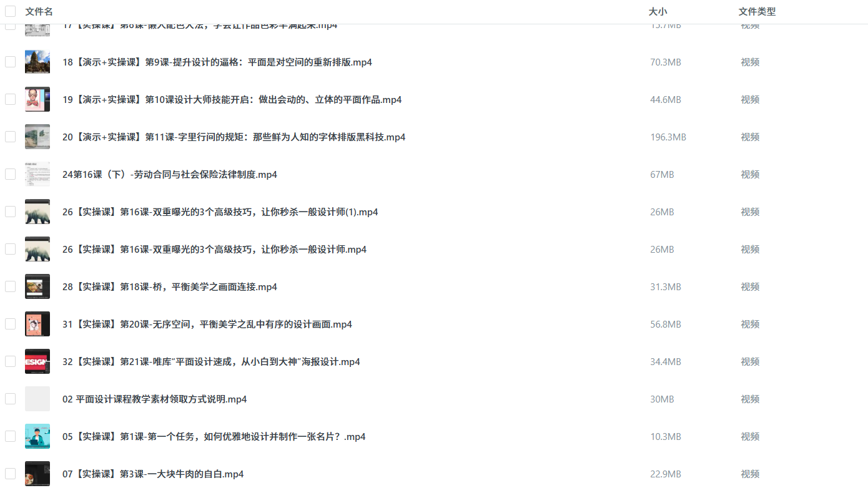Viewport: 868px width, 488px height.
Task: Click teal thumbnail of 05 第1课 名片 video
Action: (37, 436)
